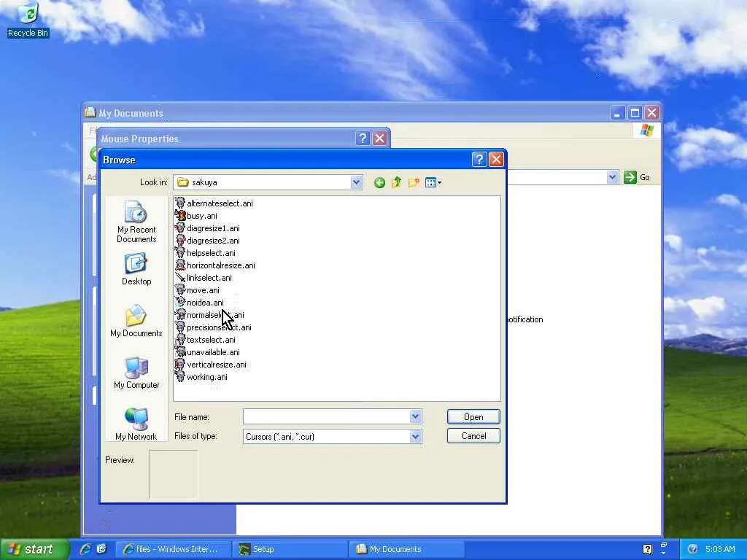
Task: Click the system tray help icon
Action: (647, 549)
